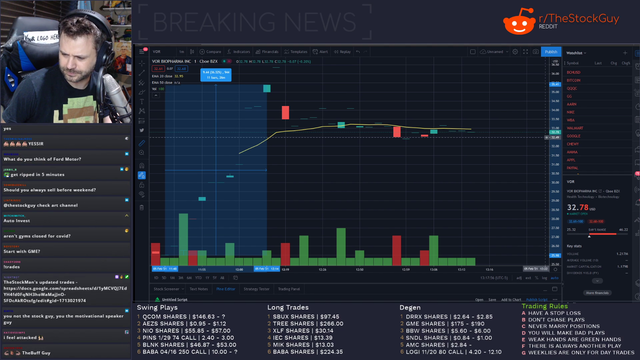Click the trash remove-drawings icon

click(142, 208)
